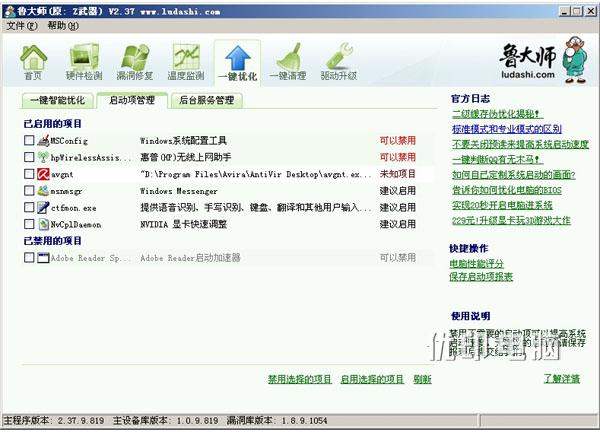Screen dimensions: 600x432
Task: Click the NvCplDaemon NVIDIA icon
Action: pos(43,224)
